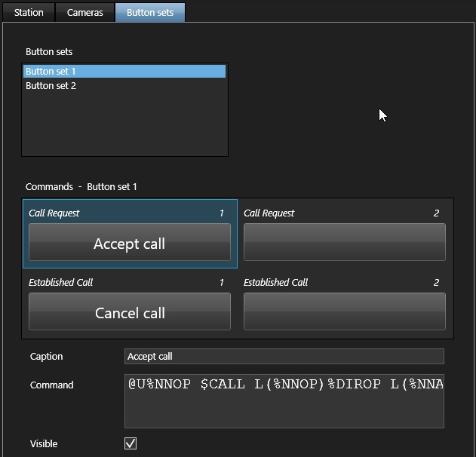Click the Commands - Button set 1 heading
The height and width of the screenshot is (457, 476).
[x=81, y=187]
